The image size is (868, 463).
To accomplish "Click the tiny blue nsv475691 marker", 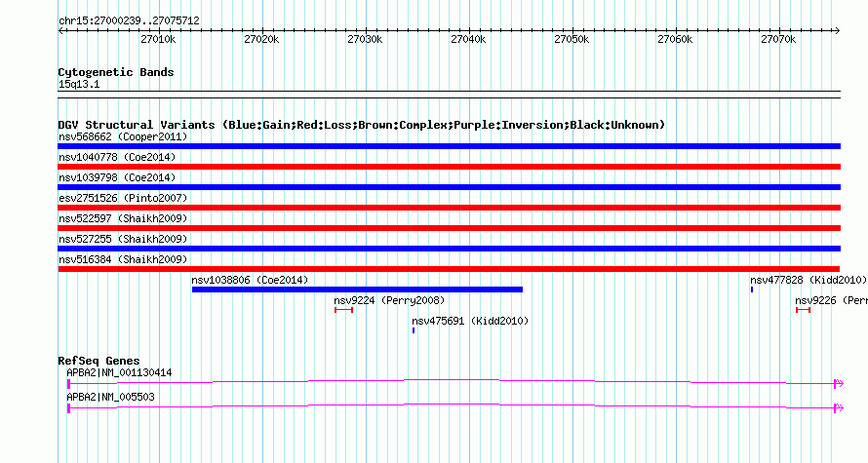I will (x=414, y=330).
